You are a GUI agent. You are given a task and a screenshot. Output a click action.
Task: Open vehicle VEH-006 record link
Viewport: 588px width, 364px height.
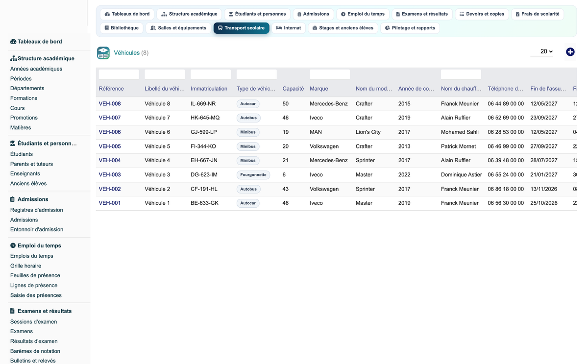[x=110, y=132]
